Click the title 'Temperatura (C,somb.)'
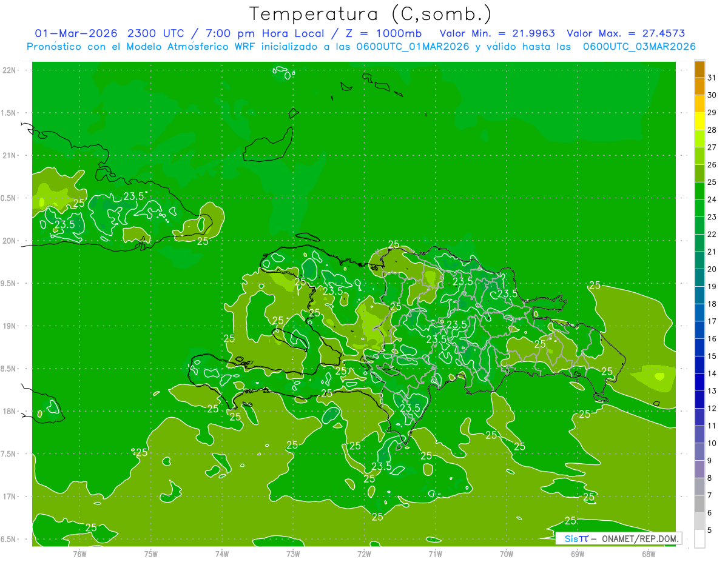The height and width of the screenshot is (562, 728). point(371,14)
